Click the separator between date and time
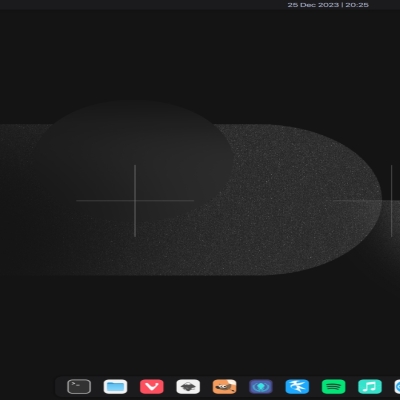The height and width of the screenshot is (400, 400). click(x=342, y=5)
